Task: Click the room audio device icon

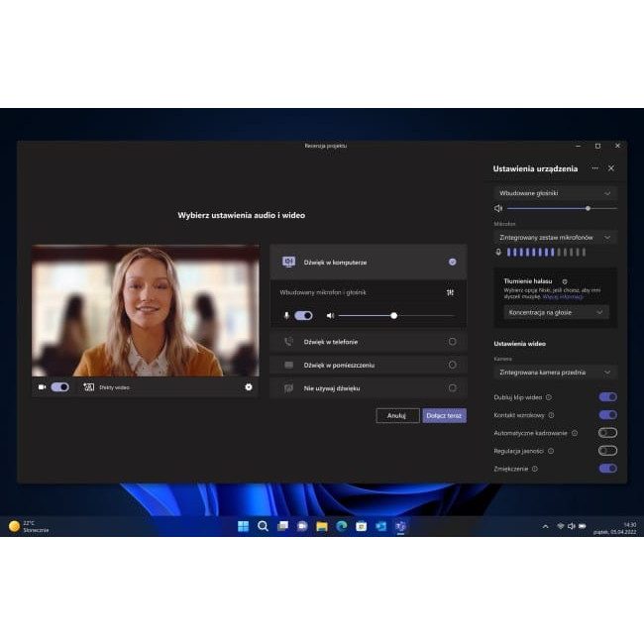Action: point(288,365)
